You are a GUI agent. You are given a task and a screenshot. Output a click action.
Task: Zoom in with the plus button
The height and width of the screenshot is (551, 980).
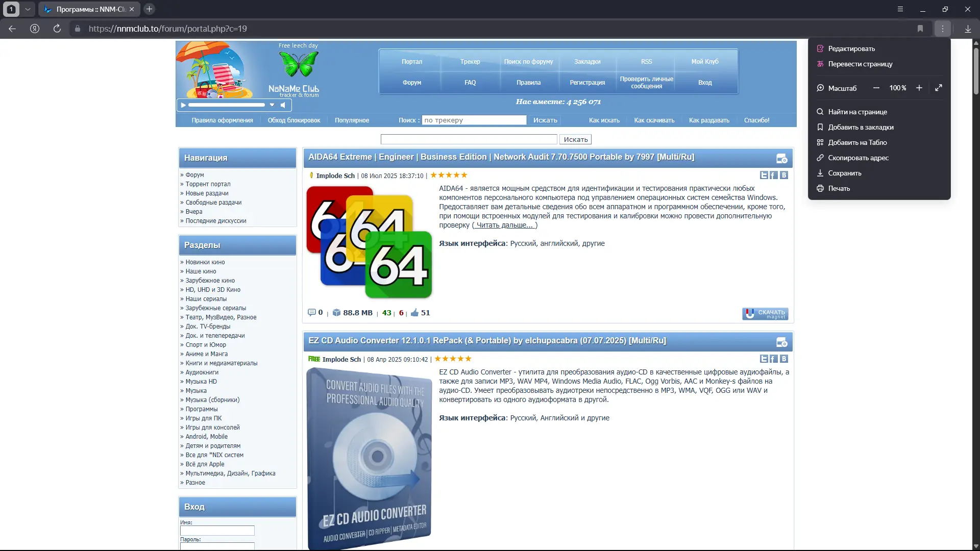tap(919, 88)
